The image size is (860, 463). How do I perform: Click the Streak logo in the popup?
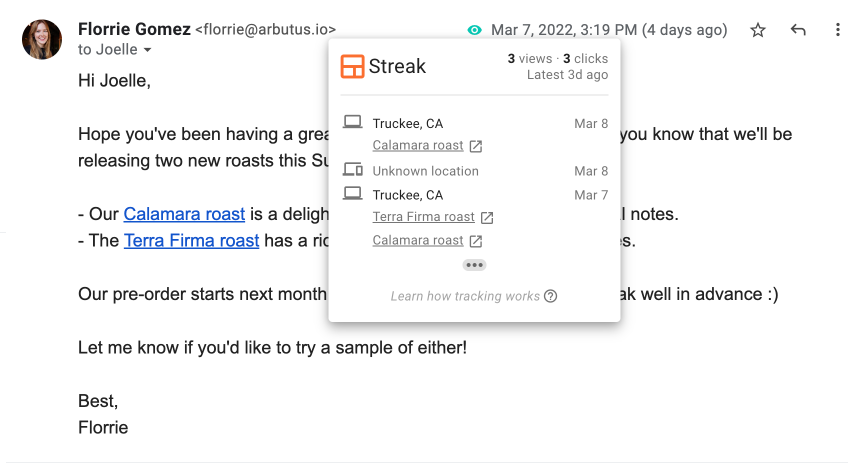352,67
